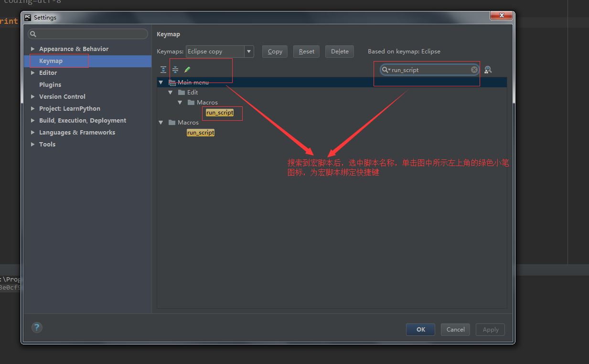Click folder icon of Macros under Edit

point(191,103)
